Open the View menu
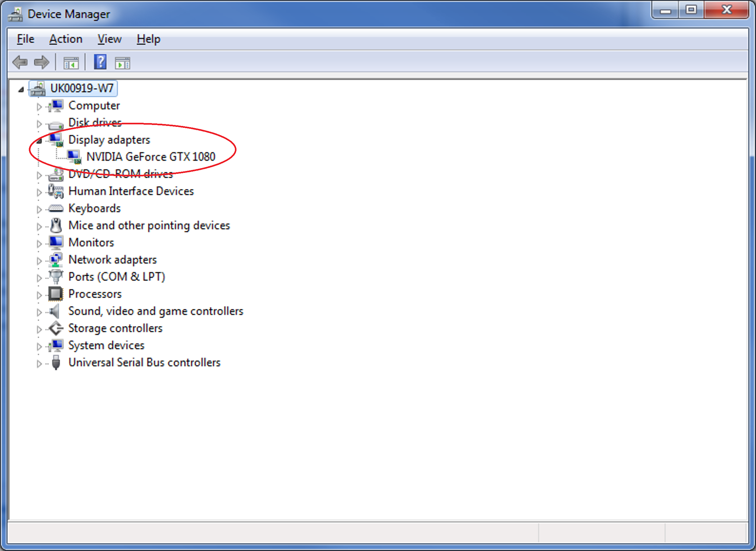This screenshot has height=551, width=756. pyautogui.click(x=109, y=39)
